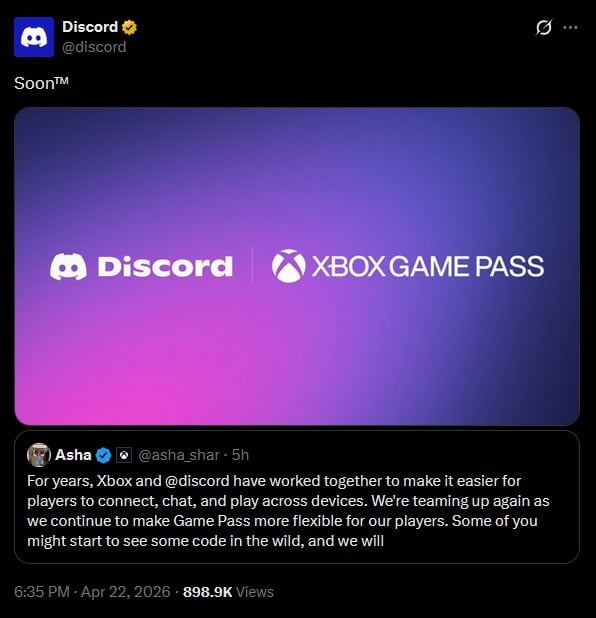Open the quoted tweet text body
This screenshot has width=596, height=618.
tap(288, 511)
